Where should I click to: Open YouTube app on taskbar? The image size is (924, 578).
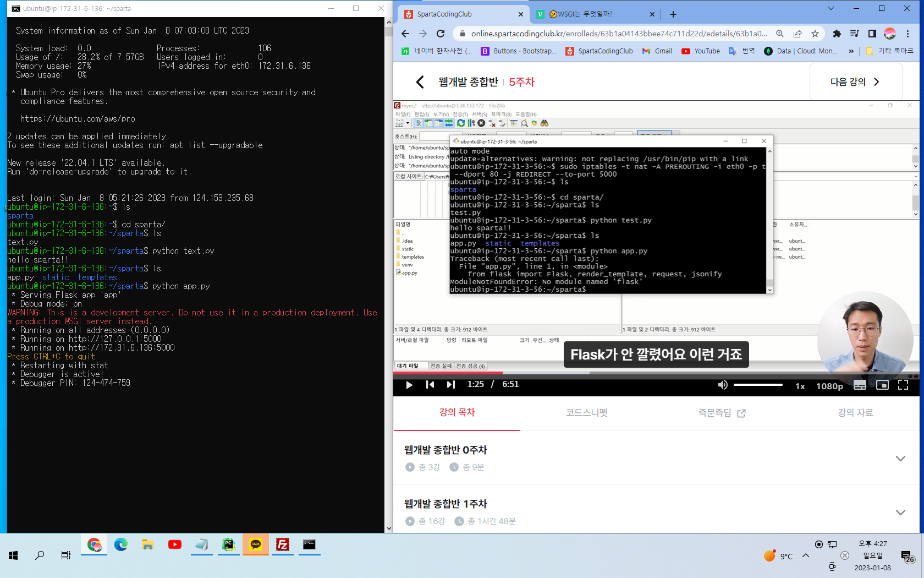[x=175, y=545]
